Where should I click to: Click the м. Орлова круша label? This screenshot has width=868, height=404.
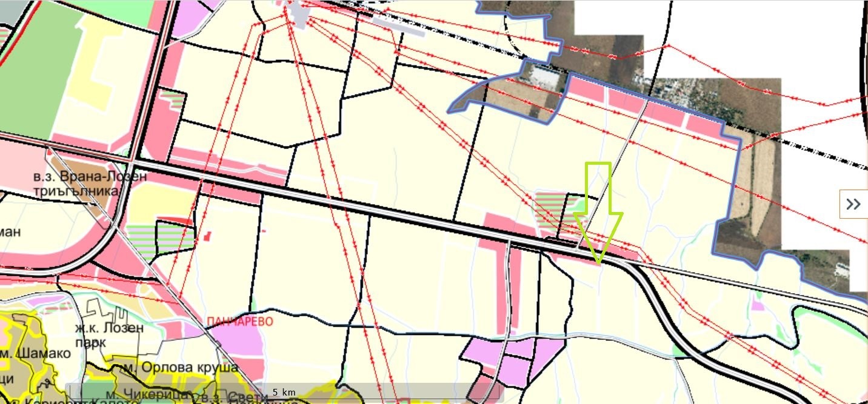point(182,367)
